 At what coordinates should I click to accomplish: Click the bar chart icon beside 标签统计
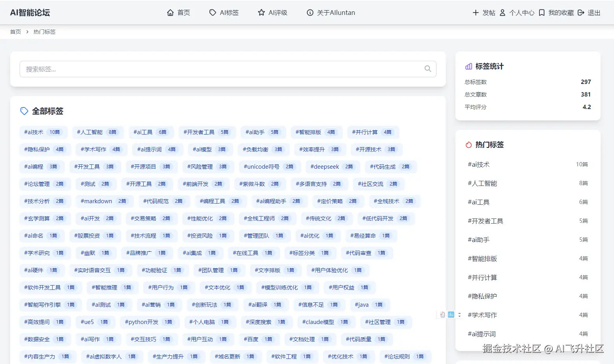tap(469, 66)
